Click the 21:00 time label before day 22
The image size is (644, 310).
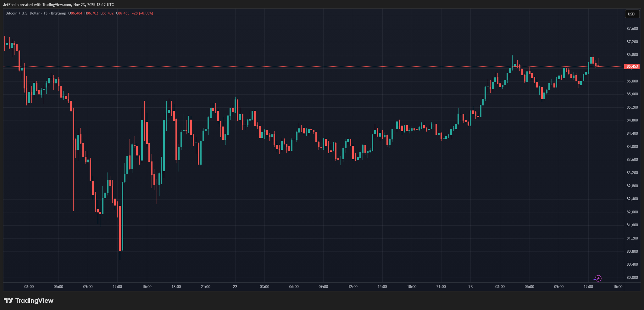205,287
